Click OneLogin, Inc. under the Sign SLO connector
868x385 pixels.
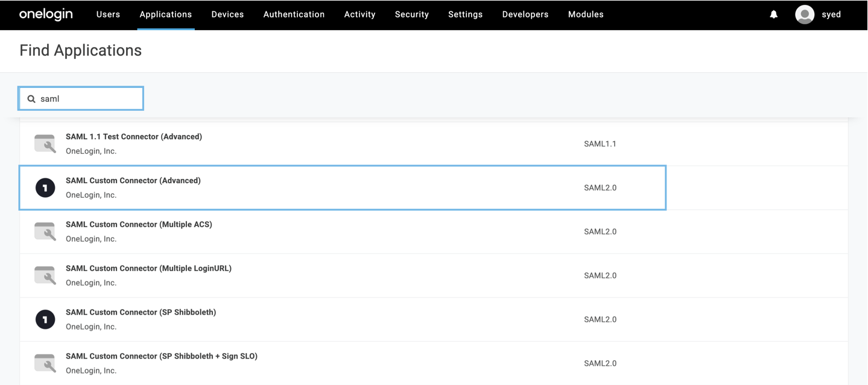(x=91, y=371)
